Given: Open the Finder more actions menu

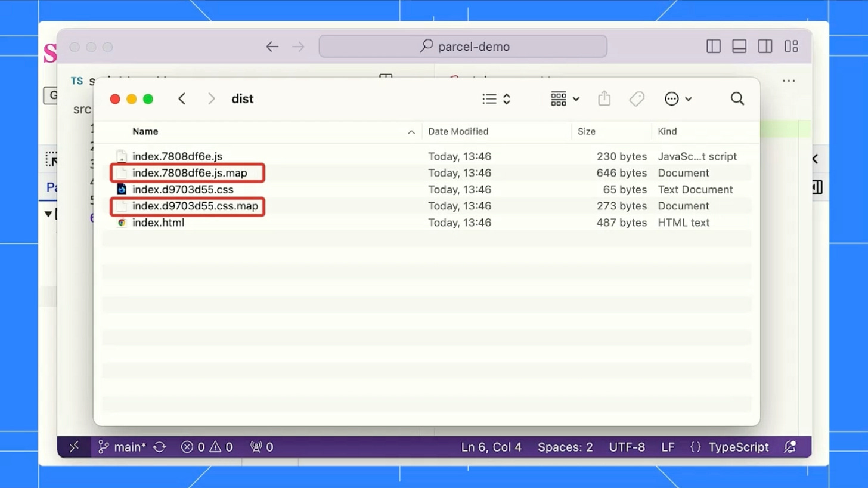Looking at the screenshot, I should click(678, 99).
